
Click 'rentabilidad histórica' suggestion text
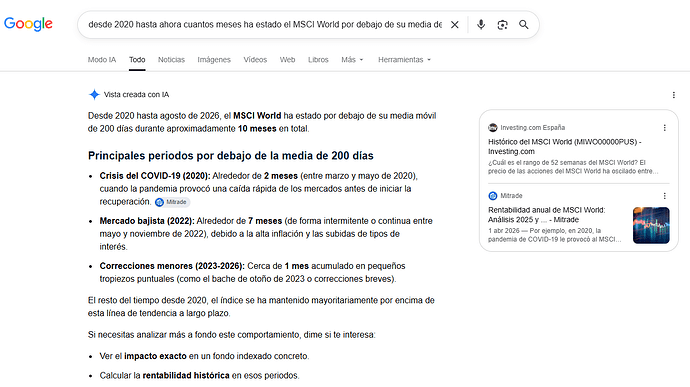point(186,376)
